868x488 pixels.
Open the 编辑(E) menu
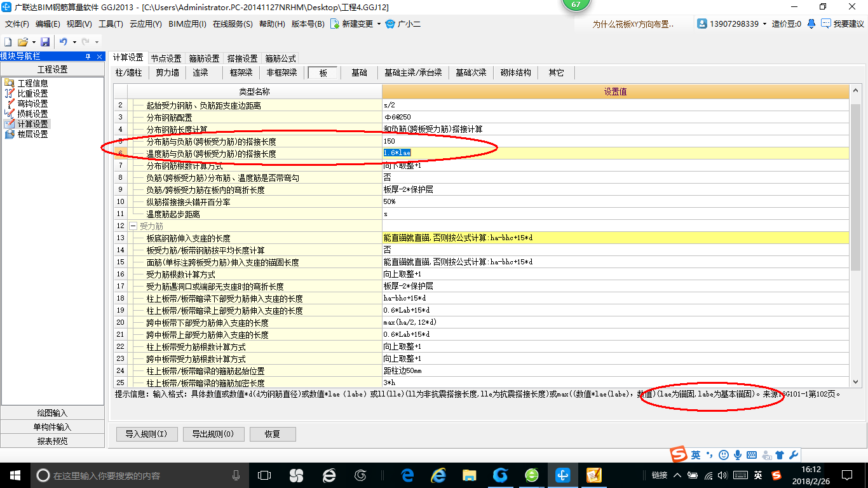click(x=48, y=24)
